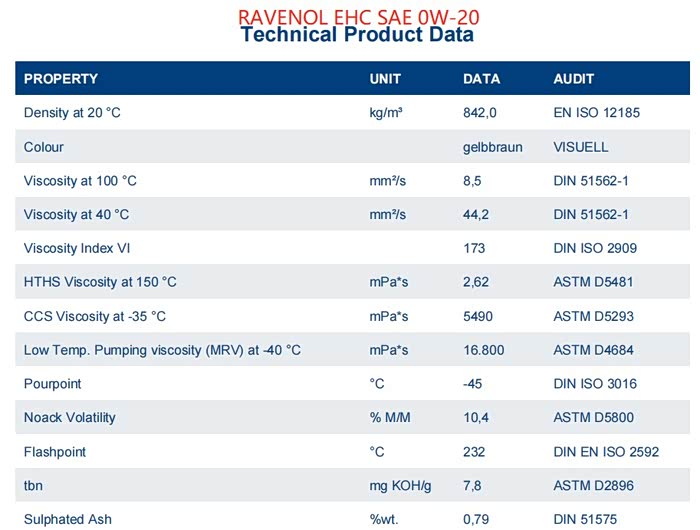
Task: Select the MRV value 16.800
Action: click(x=483, y=350)
